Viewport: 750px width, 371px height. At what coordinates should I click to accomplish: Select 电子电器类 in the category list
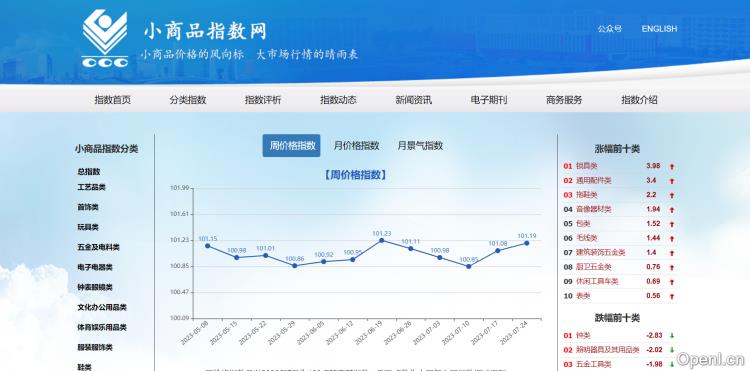point(95,267)
